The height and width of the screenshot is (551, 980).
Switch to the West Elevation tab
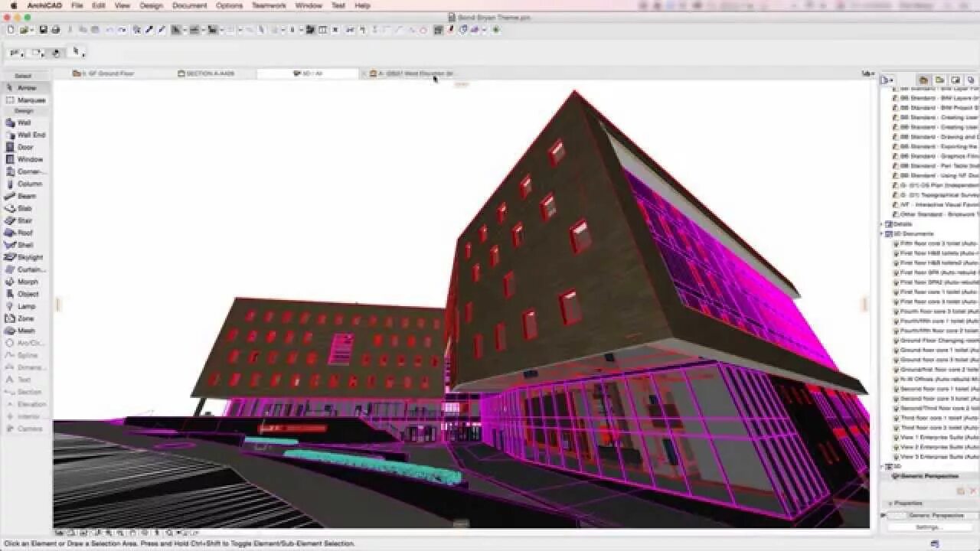coord(412,73)
